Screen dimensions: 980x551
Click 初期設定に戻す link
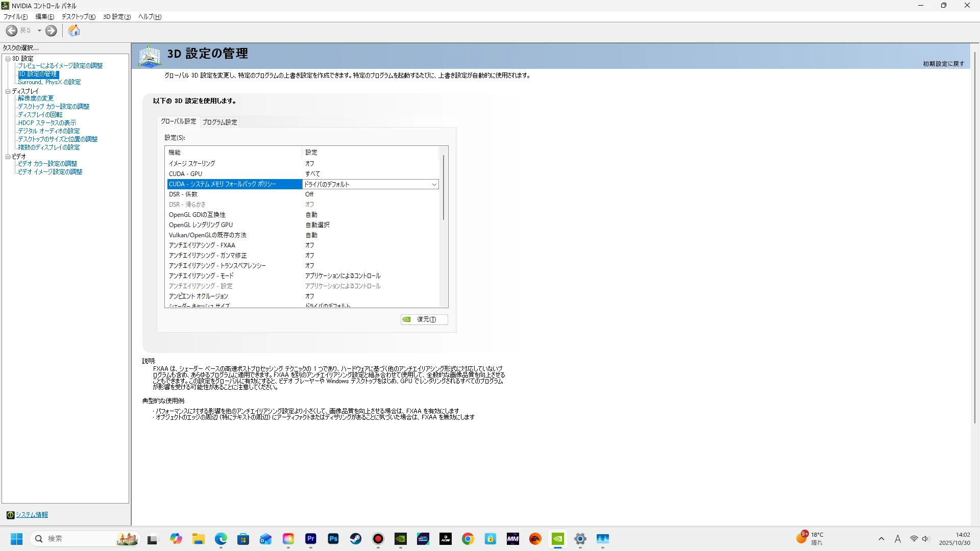(943, 64)
